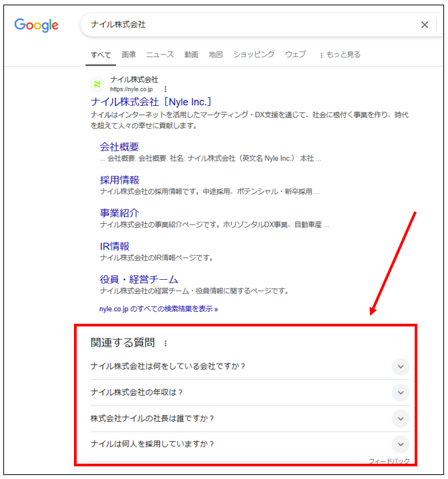
Task: Click the https://nyle.co.jp URL text
Action: [131, 89]
